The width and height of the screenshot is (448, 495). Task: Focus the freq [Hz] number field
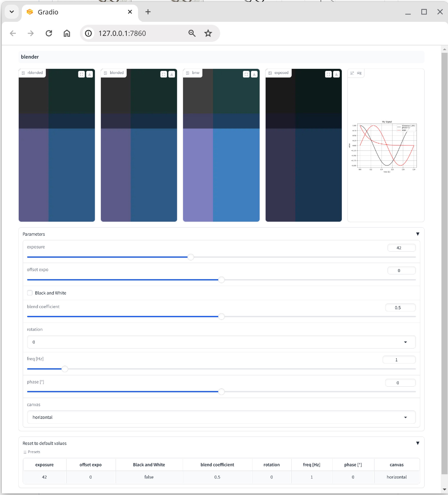(399, 360)
